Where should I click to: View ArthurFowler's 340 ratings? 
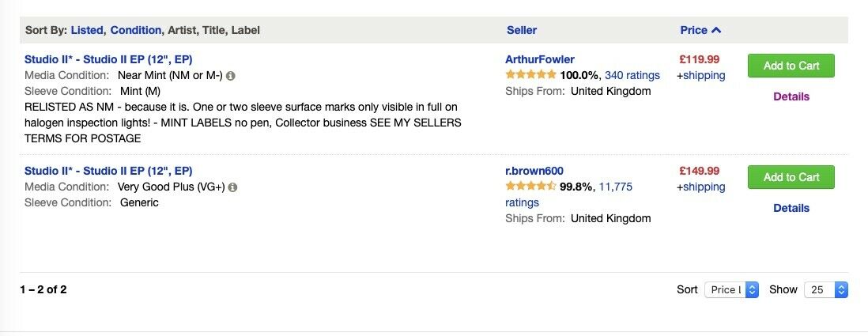coord(632,75)
